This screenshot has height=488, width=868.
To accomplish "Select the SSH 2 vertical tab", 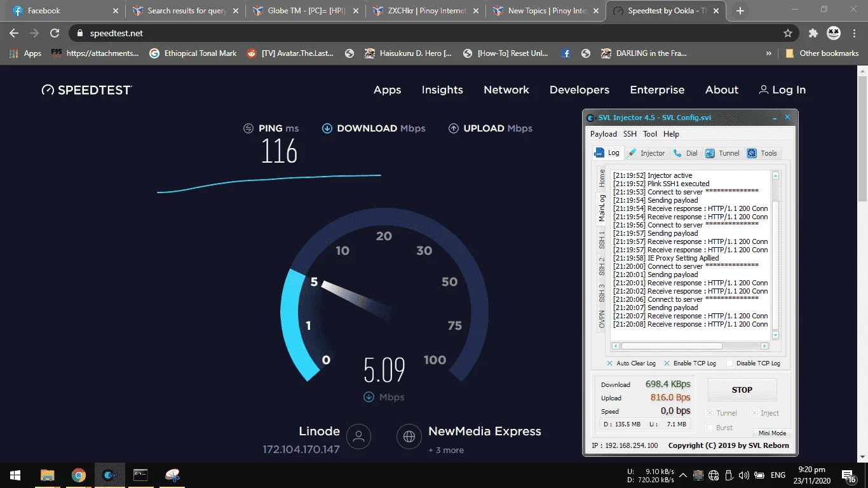I will [602, 266].
